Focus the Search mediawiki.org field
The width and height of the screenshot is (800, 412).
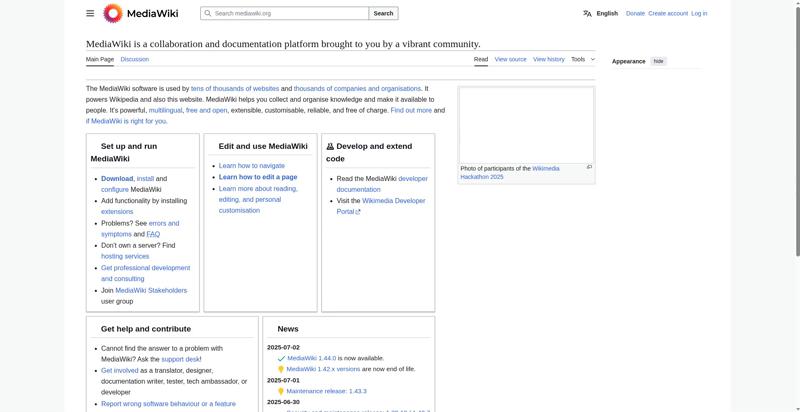point(285,13)
